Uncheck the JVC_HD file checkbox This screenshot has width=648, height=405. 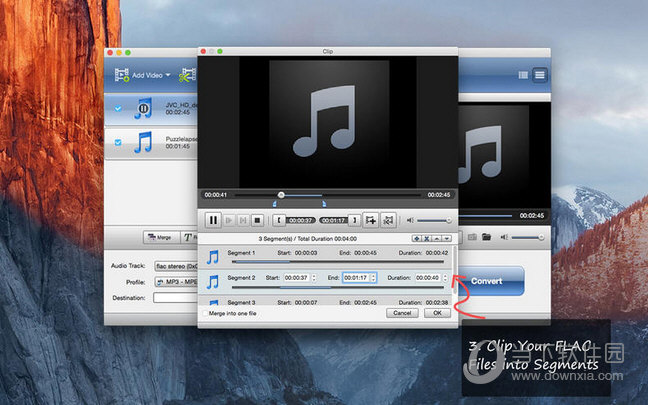[x=118, y=108]
